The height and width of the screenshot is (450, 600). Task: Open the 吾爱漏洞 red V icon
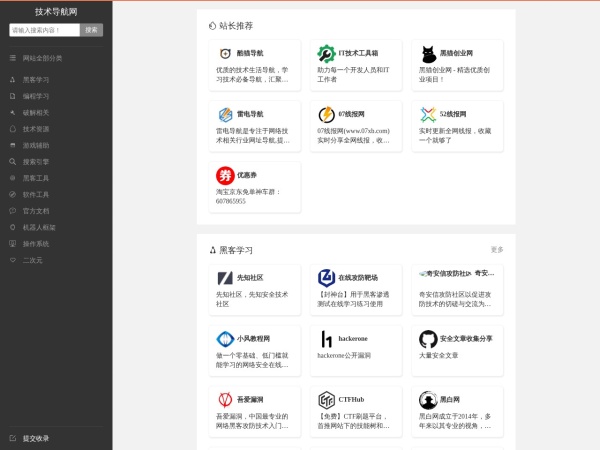(225, 399)
